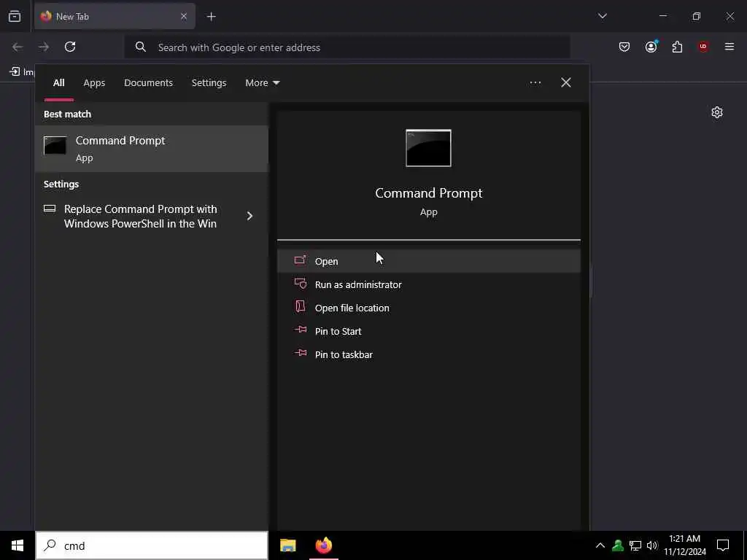Switch to the Documents search tab

tap(148, 83)
